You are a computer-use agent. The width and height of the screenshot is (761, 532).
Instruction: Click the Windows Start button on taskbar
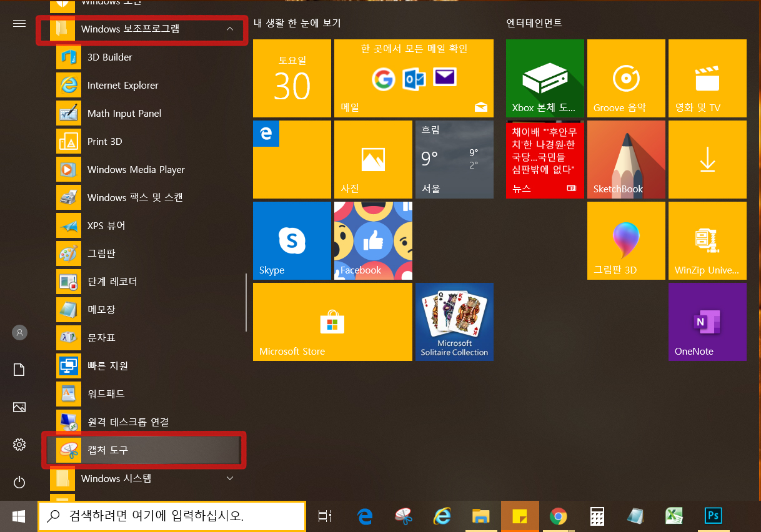pos(19,516)
